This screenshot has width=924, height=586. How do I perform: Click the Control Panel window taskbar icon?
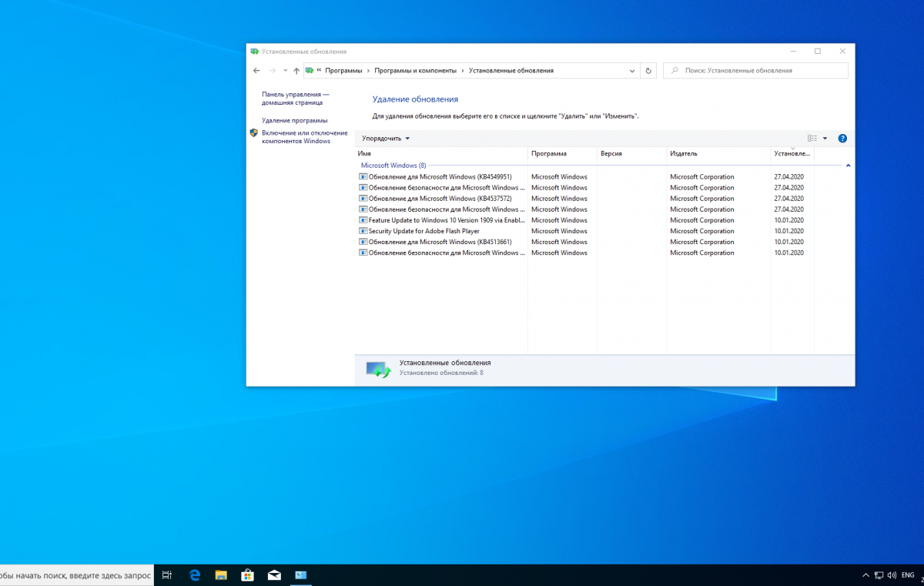pos(301,575)
